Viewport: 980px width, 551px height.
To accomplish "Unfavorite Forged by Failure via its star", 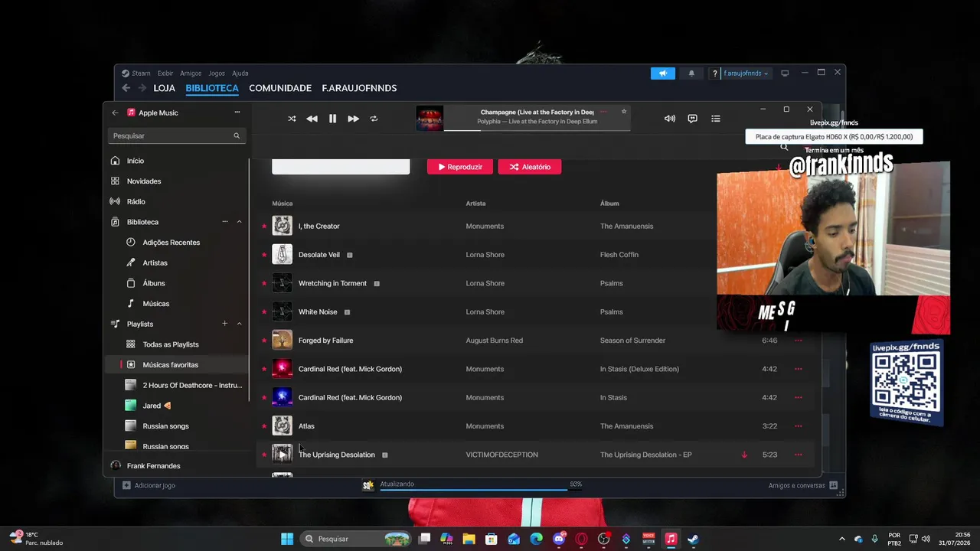I will point(264,341).
